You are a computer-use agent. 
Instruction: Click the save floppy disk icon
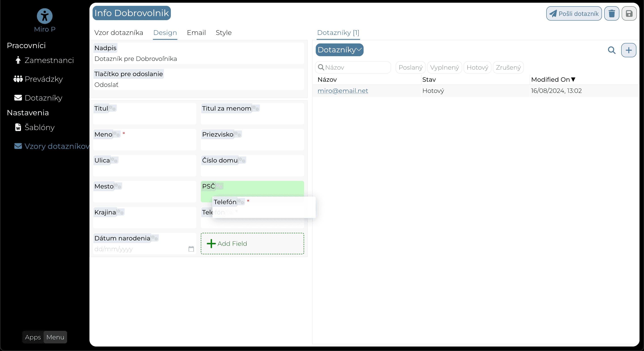[x=629, y=13]
